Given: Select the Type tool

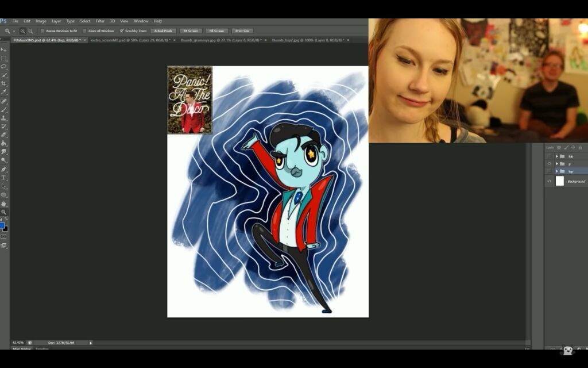Looking at the screenshot, I should 4,178.
